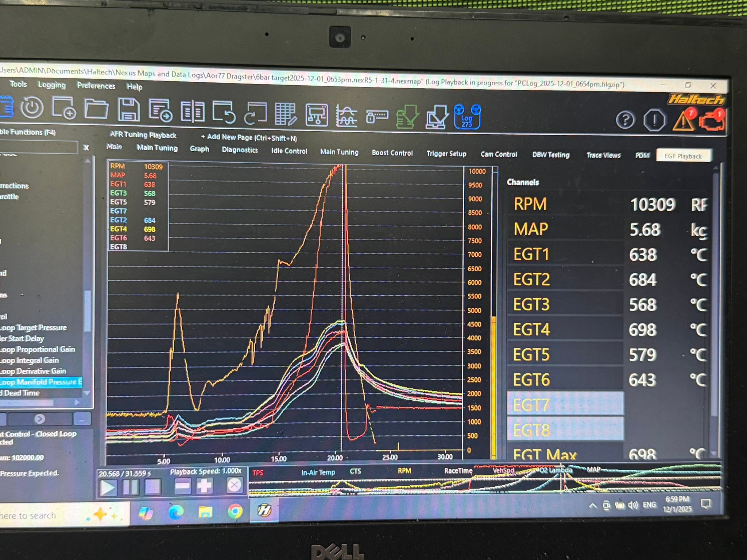
Task: Save the map with floppy disk icon
Action: (x=129, y=110)
